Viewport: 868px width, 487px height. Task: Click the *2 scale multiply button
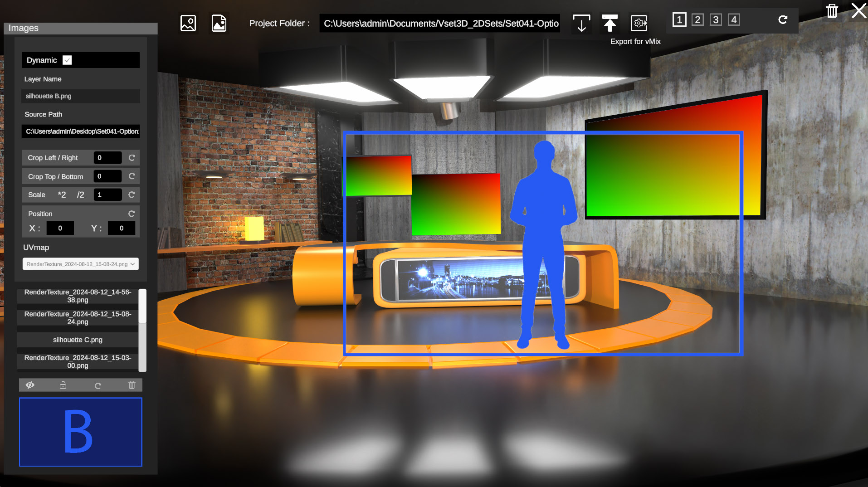[x=62, y=195]
